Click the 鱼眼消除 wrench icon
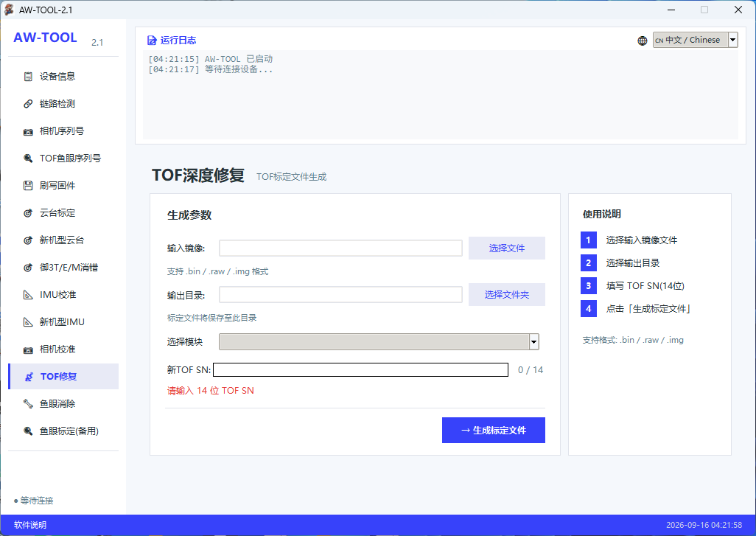This screenshot has height=536, width=756. click(x=29, y=404)
